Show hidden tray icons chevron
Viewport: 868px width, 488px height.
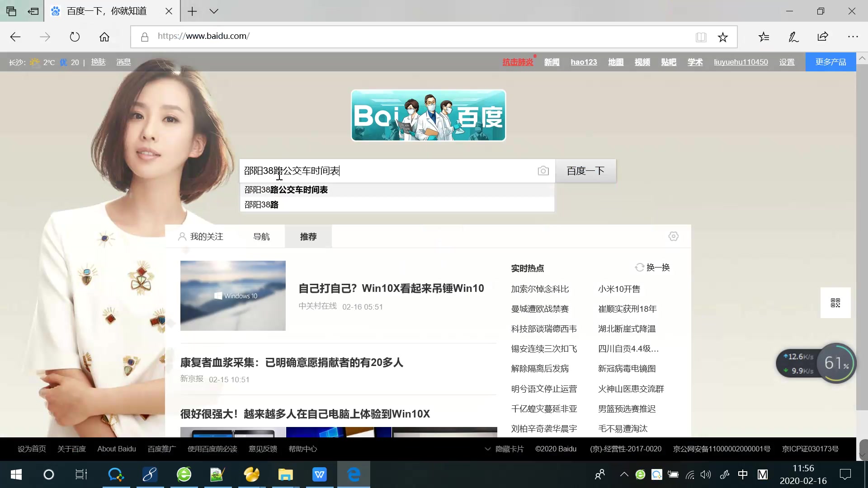coord(624,474)
